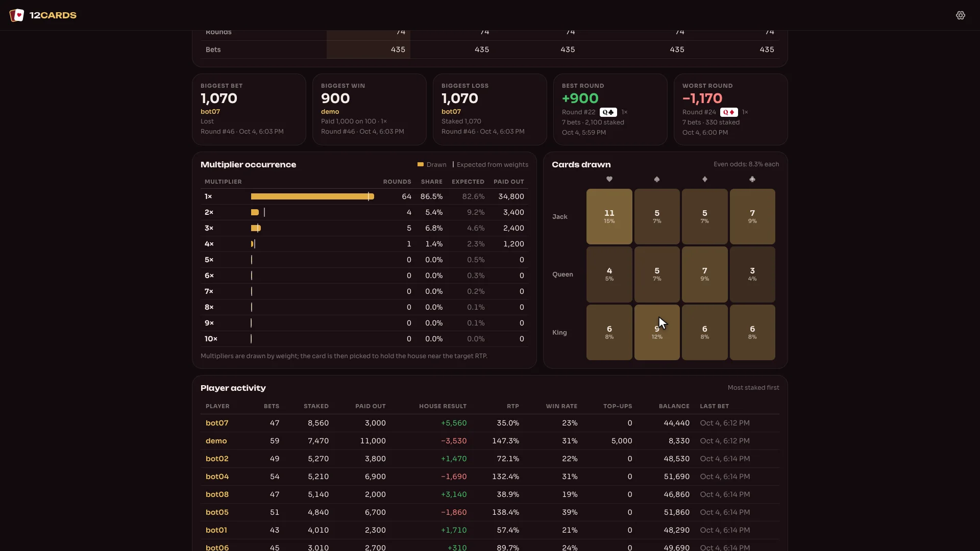Open bot08 player in activity table
The image size is (980, 551).
click(x=217, y=494)
